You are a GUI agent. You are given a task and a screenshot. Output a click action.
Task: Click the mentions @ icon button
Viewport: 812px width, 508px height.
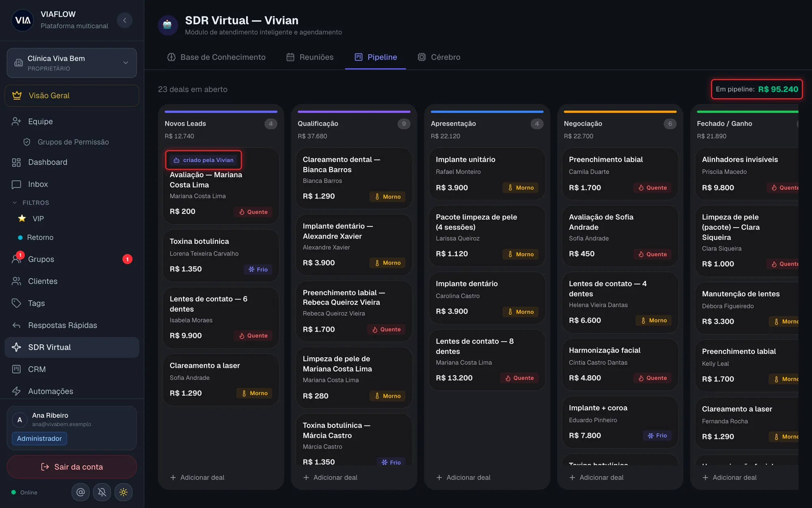pyautogui.click(x=80, y=492)
